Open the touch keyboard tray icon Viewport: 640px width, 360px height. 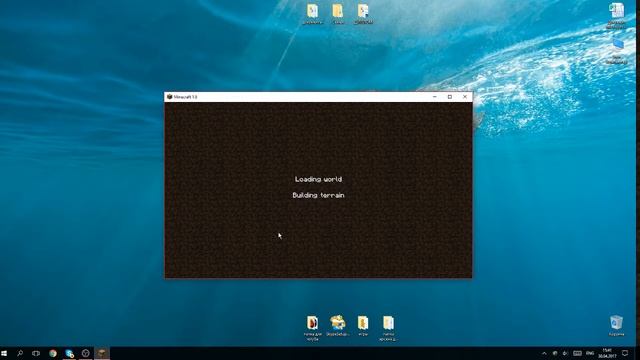point(577,353)
